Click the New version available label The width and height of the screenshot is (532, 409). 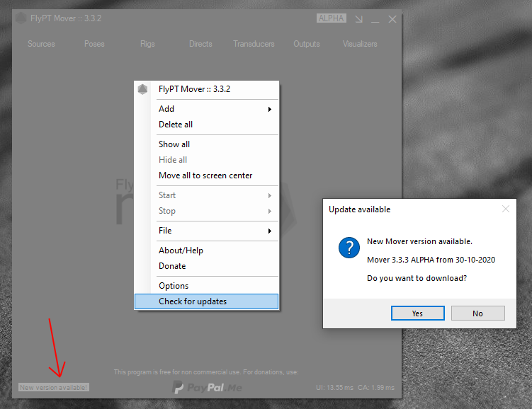(x=54, y=387)
